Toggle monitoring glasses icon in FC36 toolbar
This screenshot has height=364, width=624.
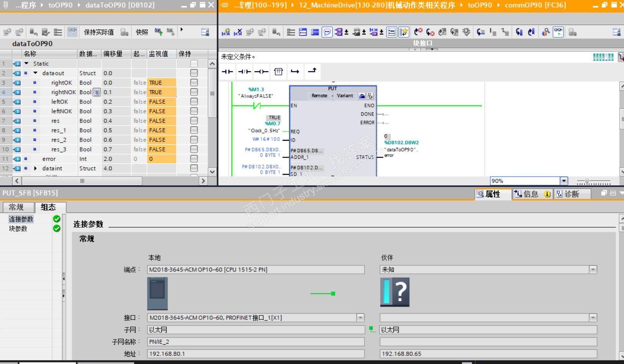558,32
